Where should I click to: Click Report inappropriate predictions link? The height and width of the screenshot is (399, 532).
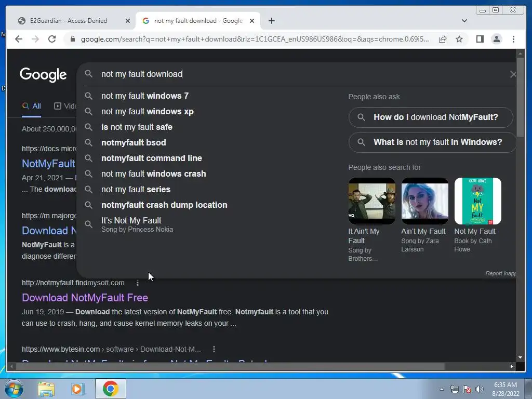(501, 273)
